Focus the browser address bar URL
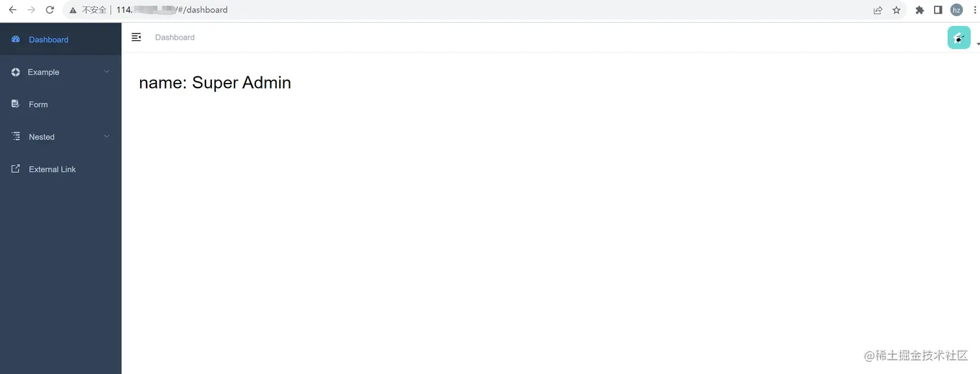980x374 pixels. coord(454,10)
